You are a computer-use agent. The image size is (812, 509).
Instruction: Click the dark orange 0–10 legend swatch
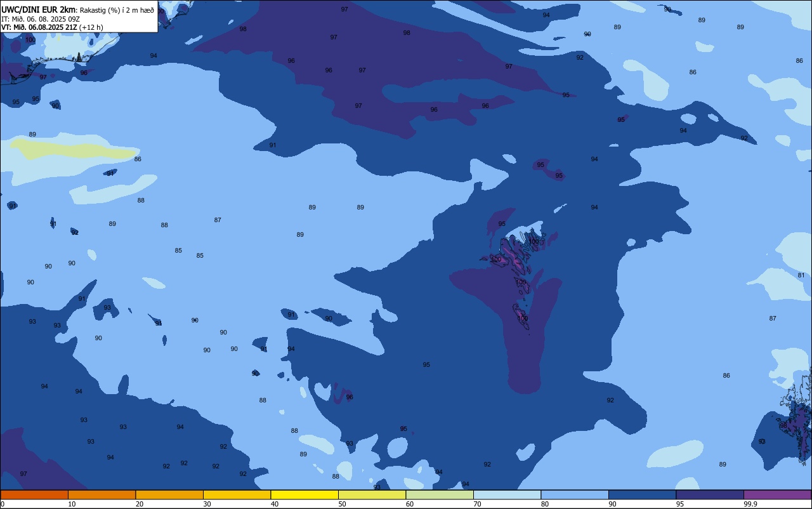(x=34, y=494)
